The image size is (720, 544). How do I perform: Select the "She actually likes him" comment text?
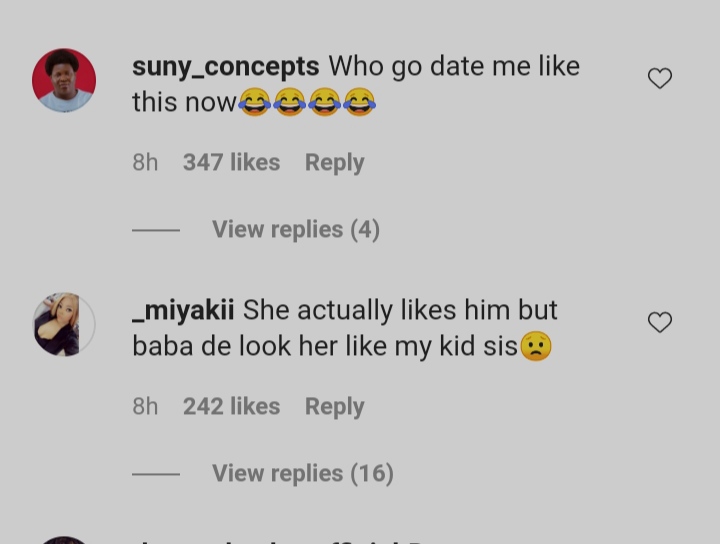400,310
